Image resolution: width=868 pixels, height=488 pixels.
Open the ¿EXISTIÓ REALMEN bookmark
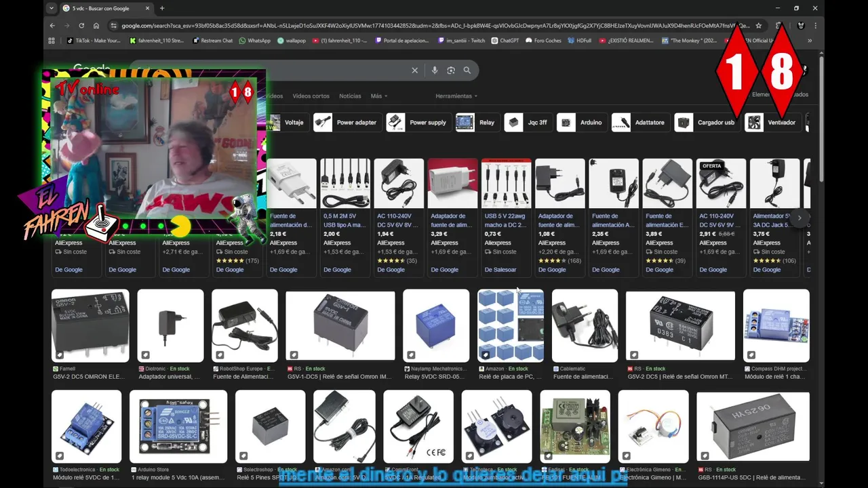[x=627, y=41]
